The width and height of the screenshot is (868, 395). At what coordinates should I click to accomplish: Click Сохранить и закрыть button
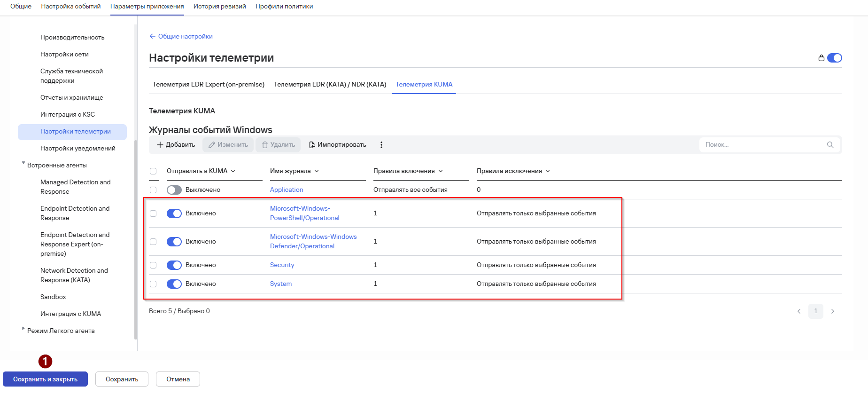tap(45, 379)
